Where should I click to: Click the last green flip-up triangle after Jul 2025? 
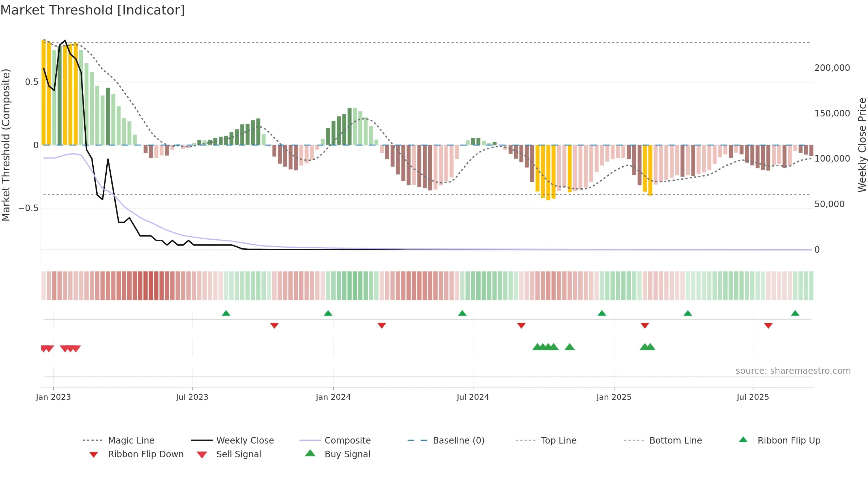[x=795, y=313]
